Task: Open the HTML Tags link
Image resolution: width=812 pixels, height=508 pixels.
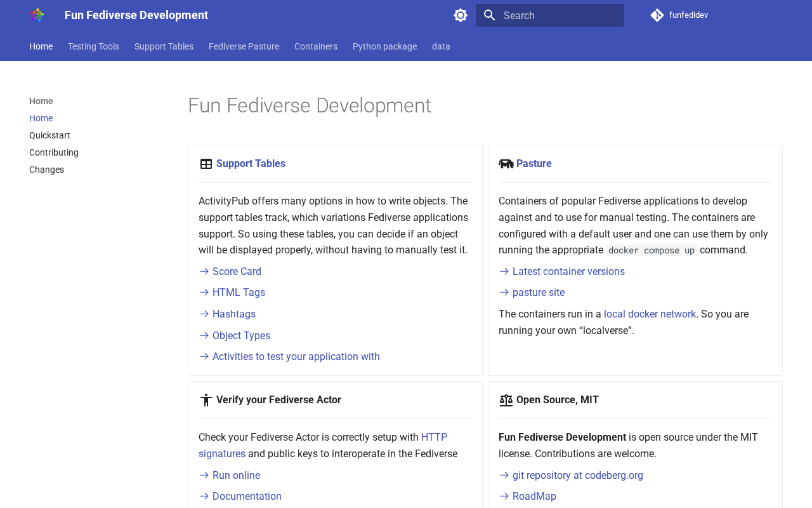Action: pos(239,293)
